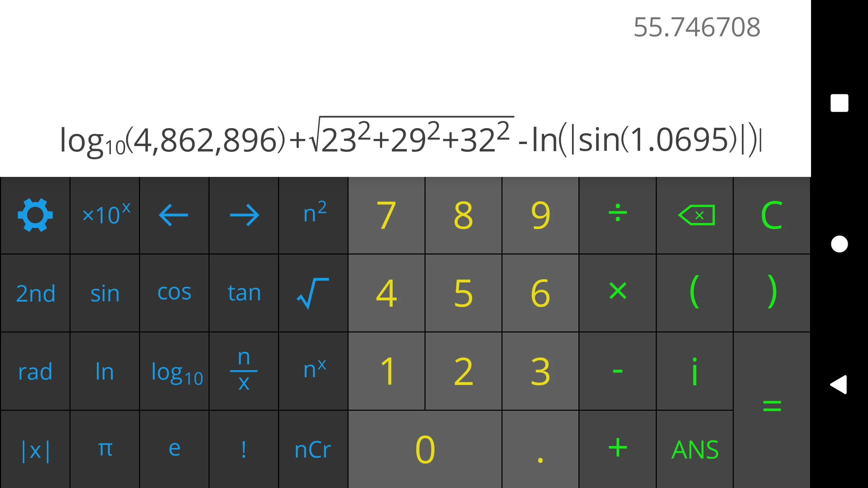Click the absolute value |x| icon

[x=35, y=449]
